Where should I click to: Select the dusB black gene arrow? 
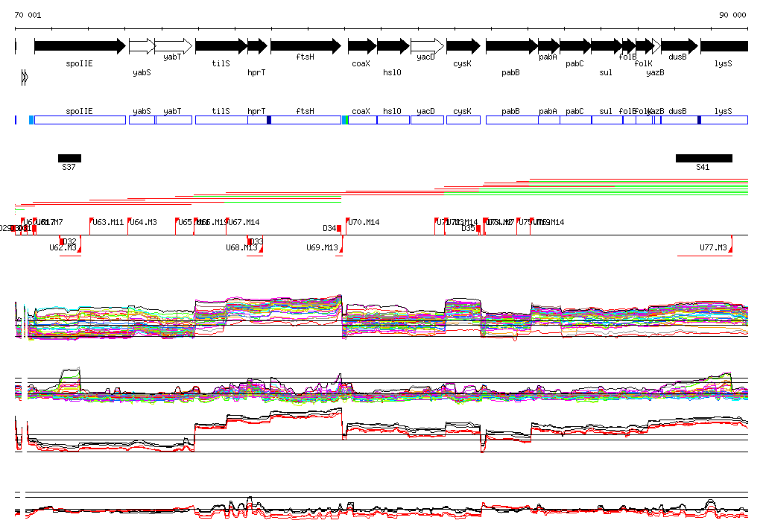[x=680, y=46]
